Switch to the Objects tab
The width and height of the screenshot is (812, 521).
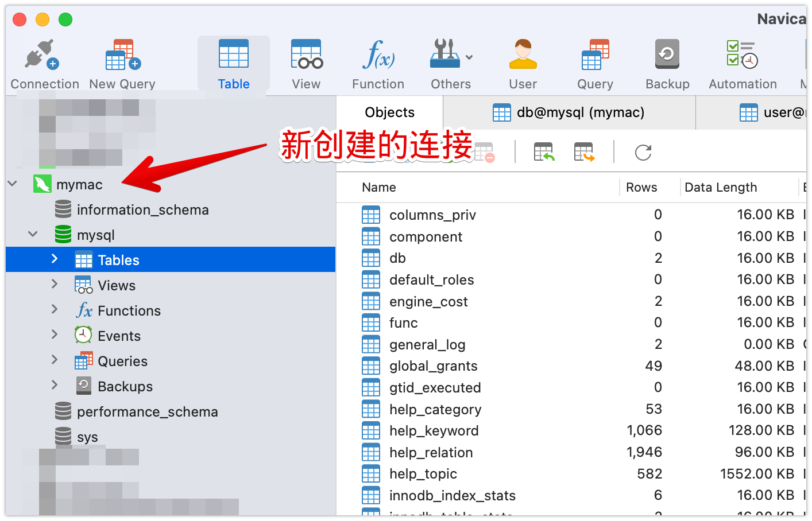point(389,112)
